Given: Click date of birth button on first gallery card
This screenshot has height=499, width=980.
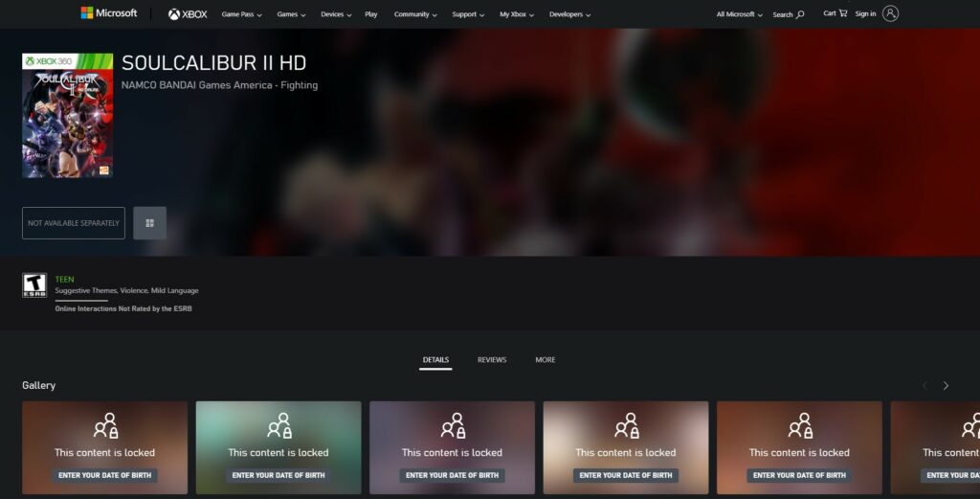Looking at the screenshot, I should [x=105, y=475].
